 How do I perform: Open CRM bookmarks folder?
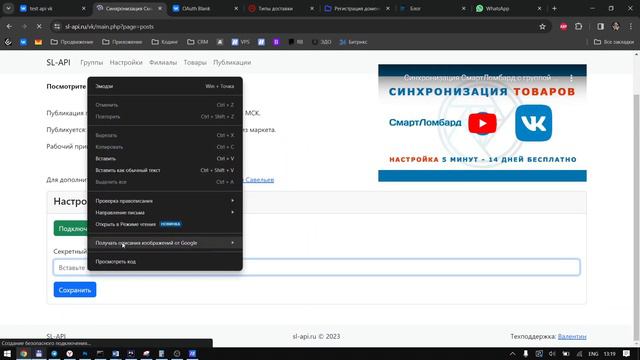pyautogui.click(x=198, y=42)
